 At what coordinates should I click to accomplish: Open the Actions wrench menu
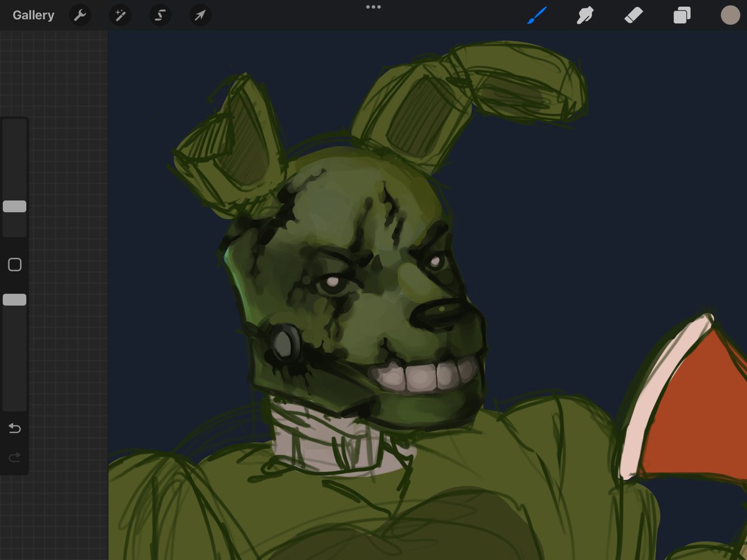[80, 15]
